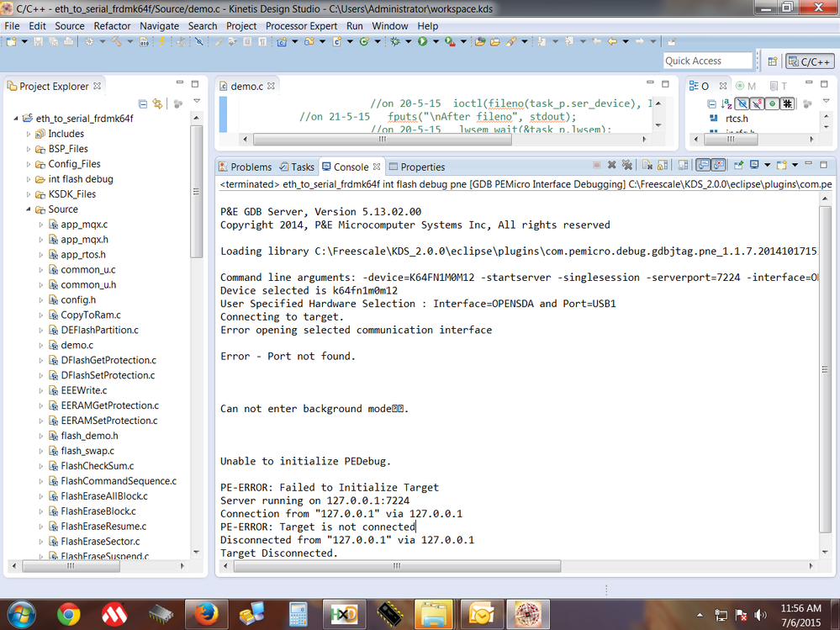Expand the Includes folder

pyautogui.click(x=29, y=134)
